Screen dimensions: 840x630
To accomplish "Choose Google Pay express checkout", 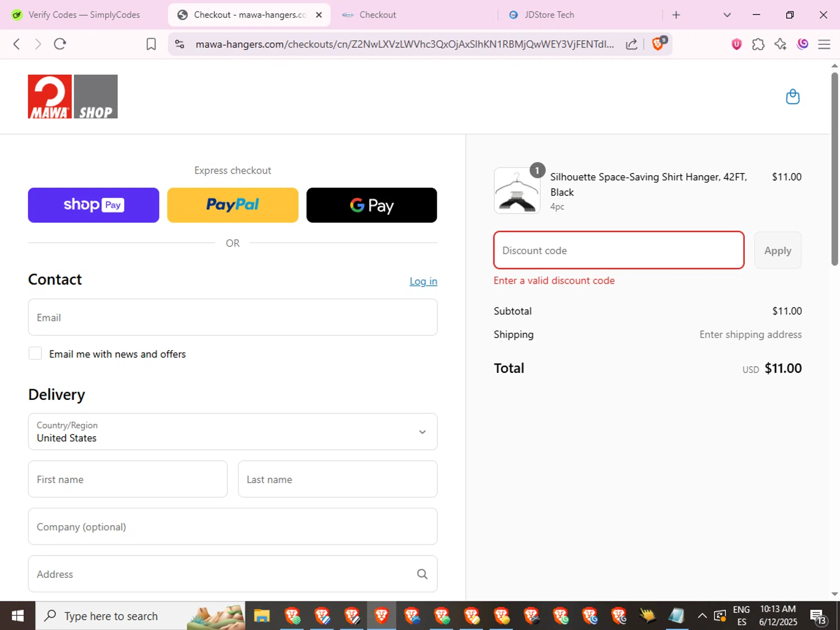I will pos(372,205).
